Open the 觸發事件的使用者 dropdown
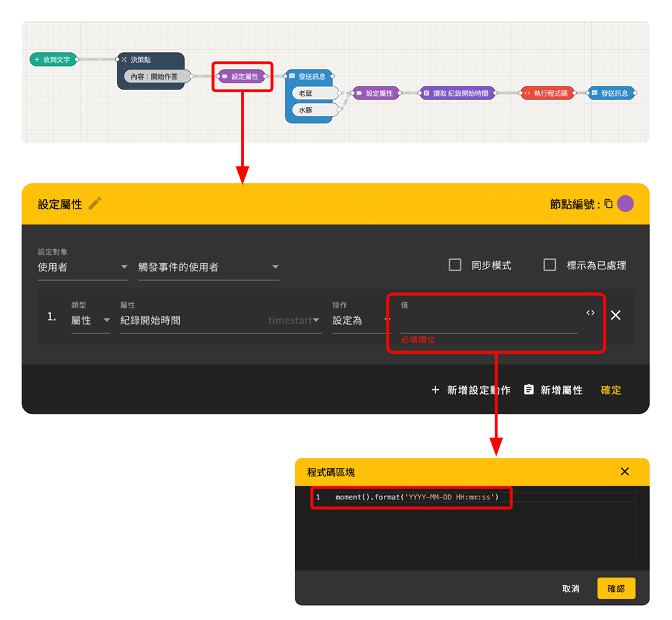Viewport: 672px width, 620px height. pos(208,267)
